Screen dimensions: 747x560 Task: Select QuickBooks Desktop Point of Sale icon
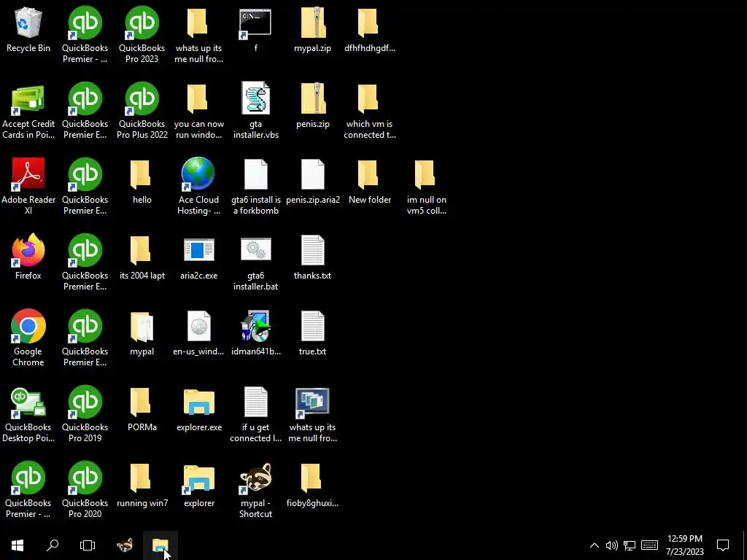coord(28,414)
